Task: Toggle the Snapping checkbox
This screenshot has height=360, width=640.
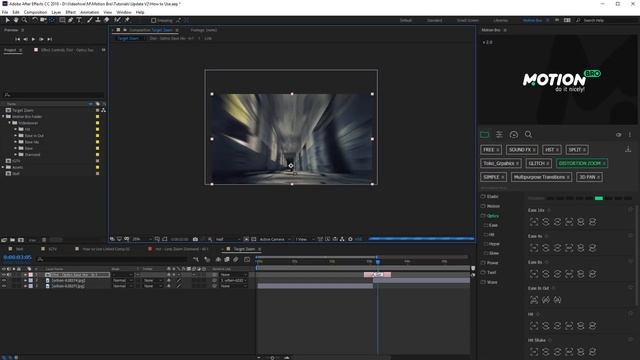Action: pyautogui.click(x=153, y=20)
